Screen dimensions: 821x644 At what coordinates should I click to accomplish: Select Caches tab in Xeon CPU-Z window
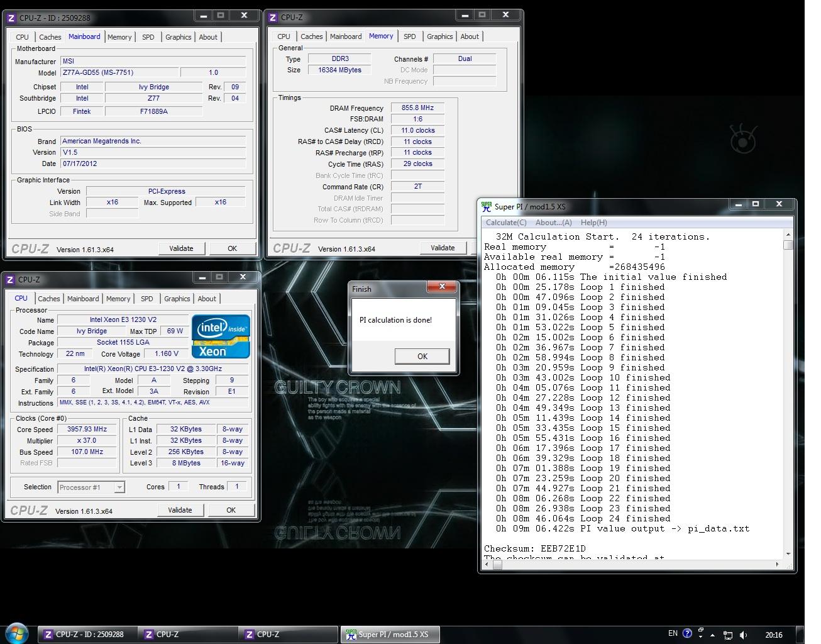pyautogui.click(x=49, y=299)
